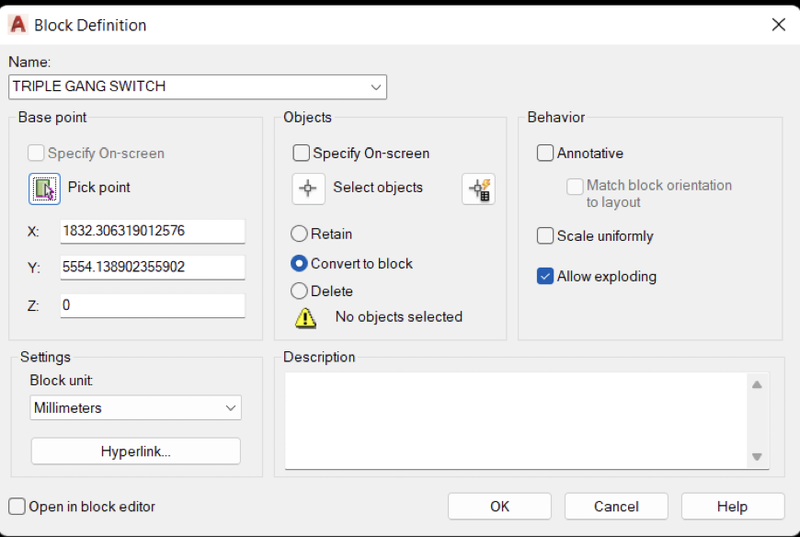800x537 pixels.
Task: Open the Quick Select objects icon
Action: coord(479,189)
